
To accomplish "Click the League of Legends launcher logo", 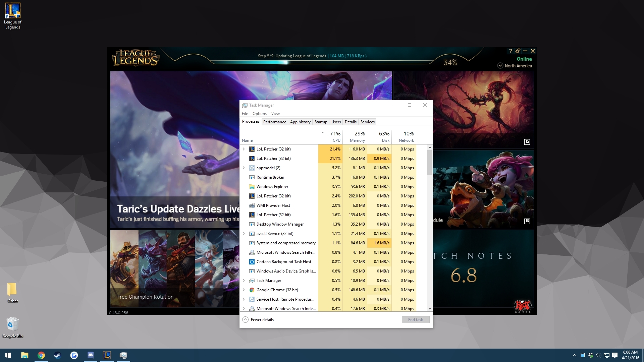I will coord(136,58).
